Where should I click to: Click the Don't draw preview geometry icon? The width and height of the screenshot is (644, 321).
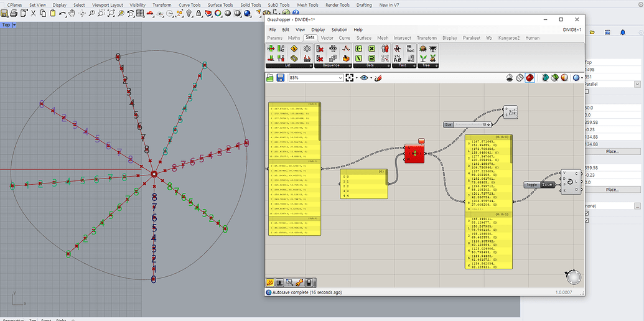point(510,78)
